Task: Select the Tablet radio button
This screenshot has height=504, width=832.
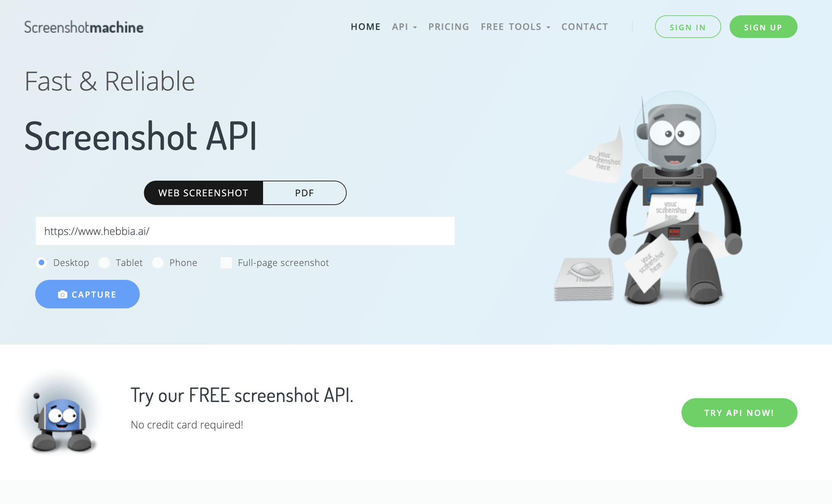Action: [x=105, y=262]
